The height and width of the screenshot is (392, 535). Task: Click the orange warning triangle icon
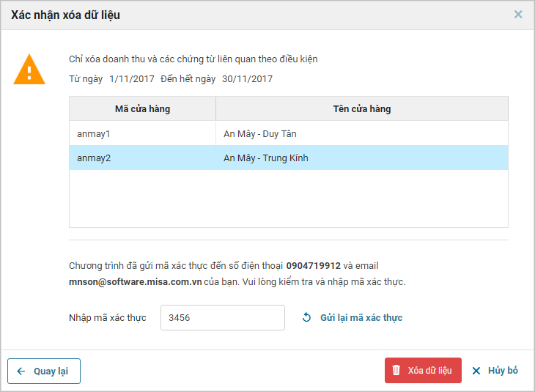click(29, 70)
